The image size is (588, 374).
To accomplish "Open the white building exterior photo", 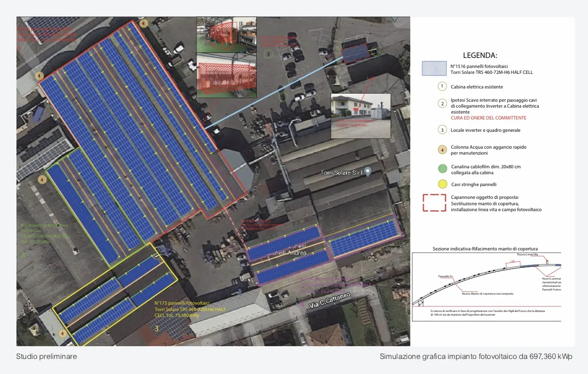I will (361, 116).
